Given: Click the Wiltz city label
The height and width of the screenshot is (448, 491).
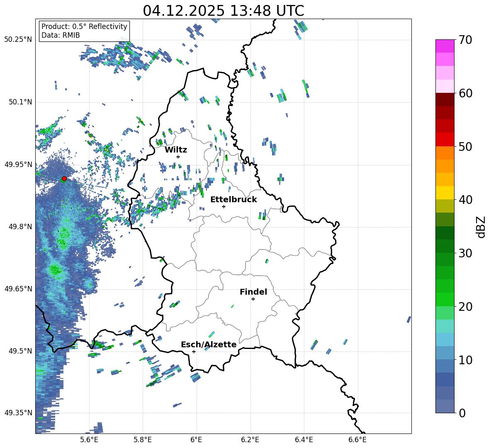Looking at the screenshot, I should click(176, 150).
